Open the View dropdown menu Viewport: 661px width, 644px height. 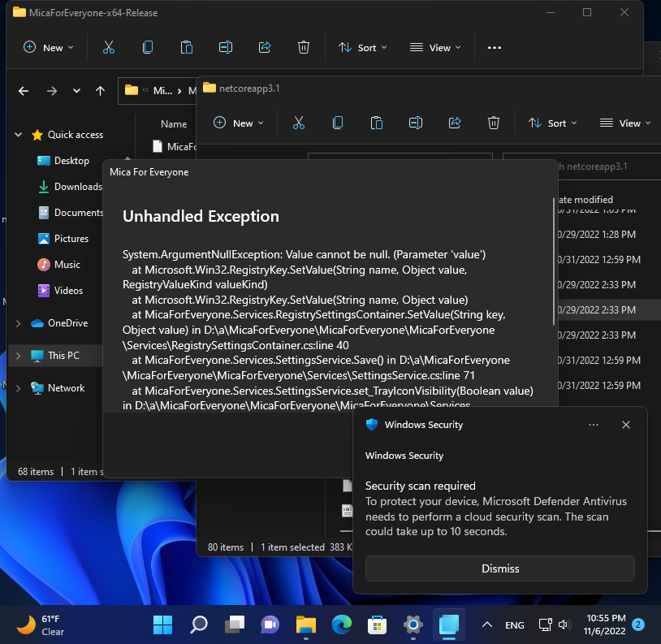tap(624, 123)
